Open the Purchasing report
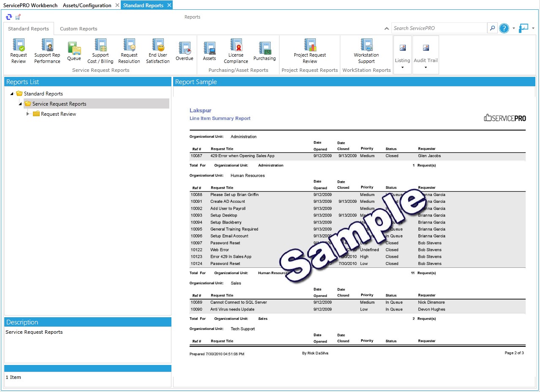 point(265,51)
